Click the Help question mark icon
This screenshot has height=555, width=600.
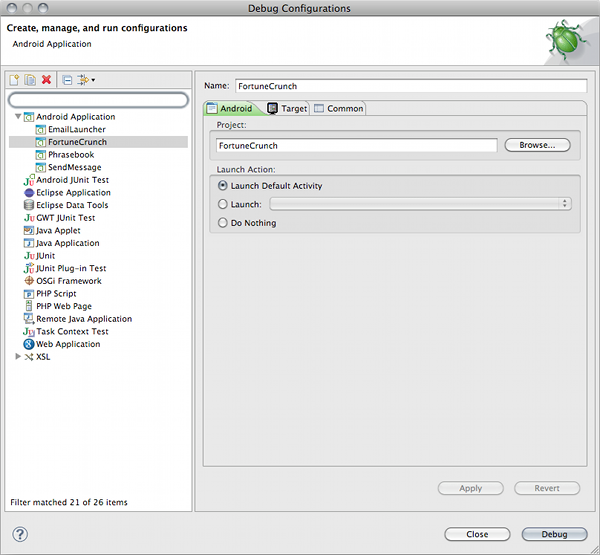(20, 534)
